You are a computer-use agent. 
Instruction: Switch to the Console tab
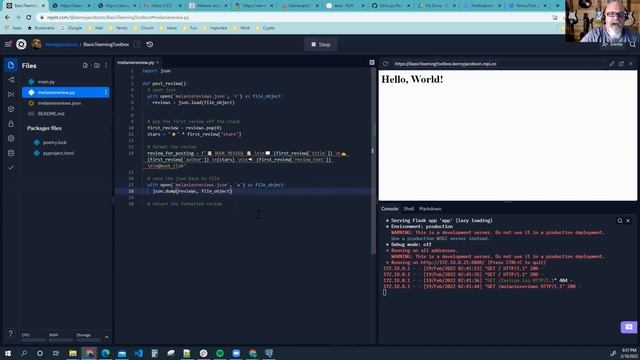pos(389,209)
